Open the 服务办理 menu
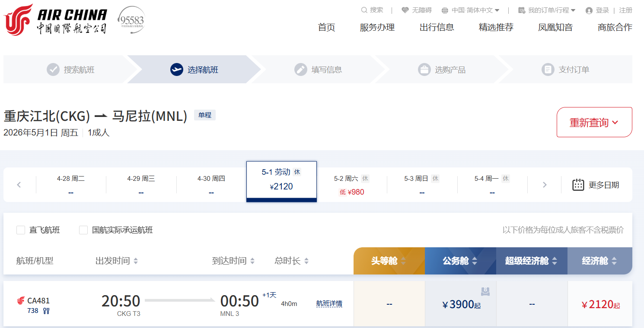Image resolution: width=644 pixels, height=328 pixels. pos(377,27)
